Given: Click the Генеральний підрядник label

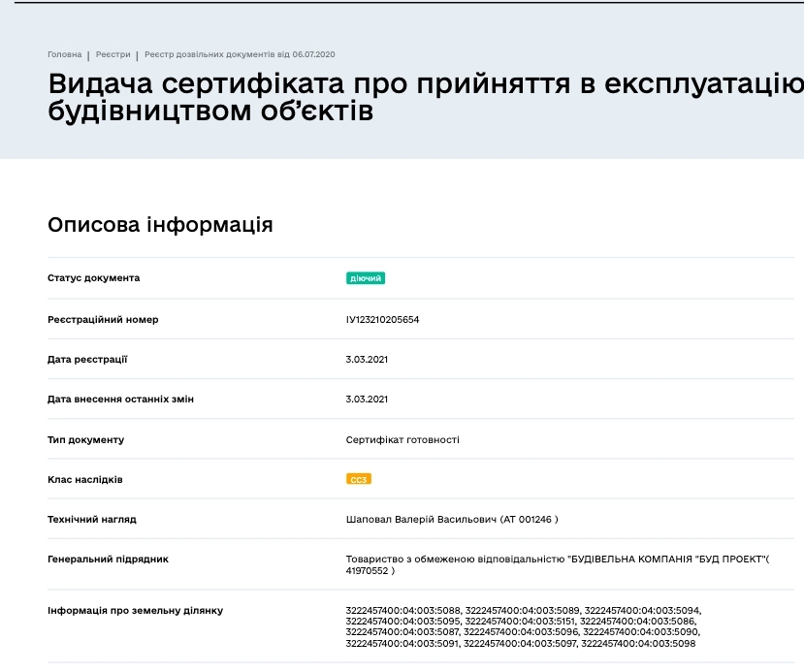Looking at the screenshot, I should (108, 560).
